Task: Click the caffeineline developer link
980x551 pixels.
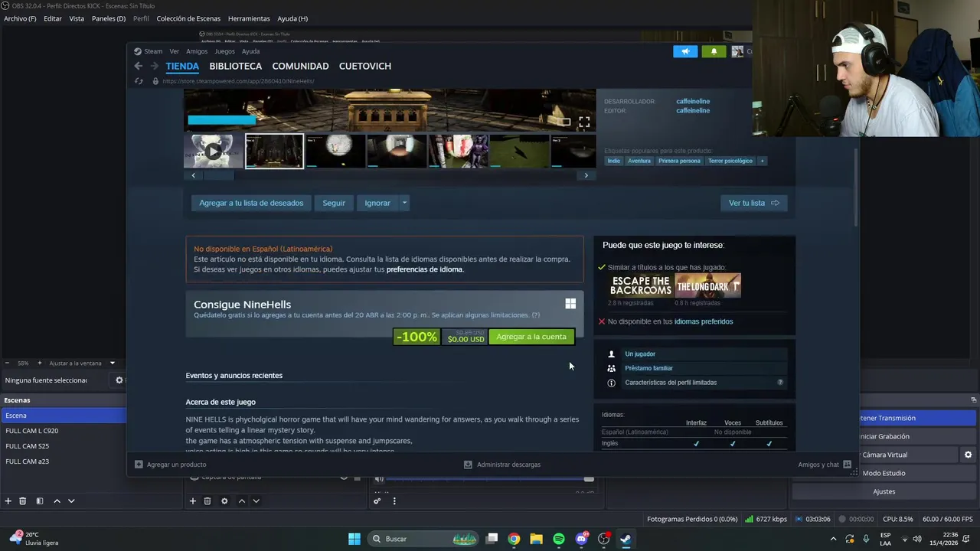Action: coord(693,101)
